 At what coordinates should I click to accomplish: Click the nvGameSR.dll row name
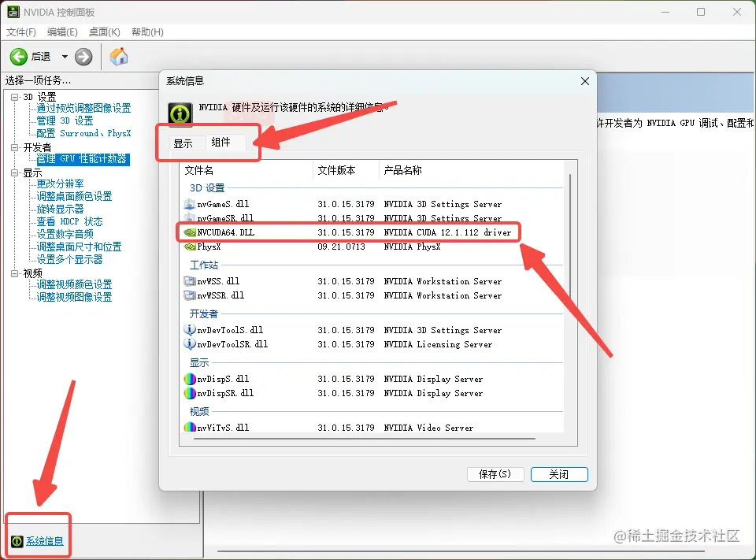pyautogui.click(x=225, y=218)
